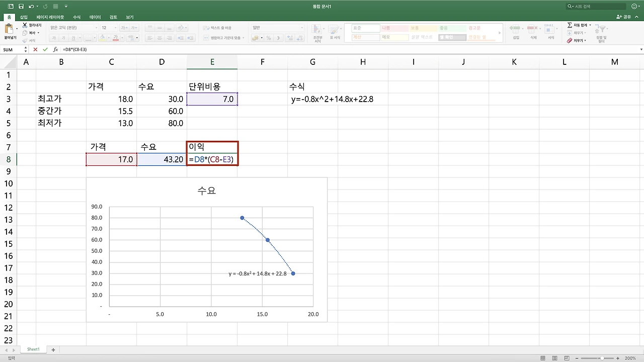The height and width of the screenshot is (362, 644).
Task: Select the Sheet1 tab
Action: pyautogui.click(x=33, y=349)
